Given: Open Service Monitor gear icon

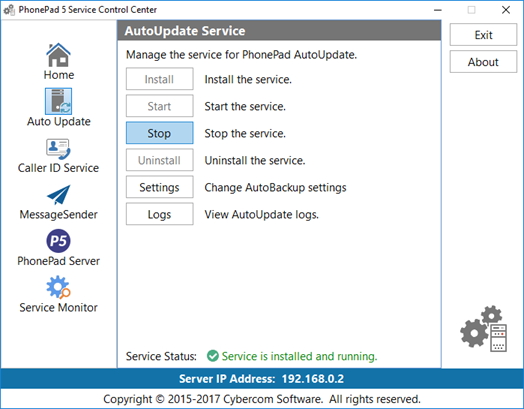Looking at the screenshot, I should (x=58, y=287).
